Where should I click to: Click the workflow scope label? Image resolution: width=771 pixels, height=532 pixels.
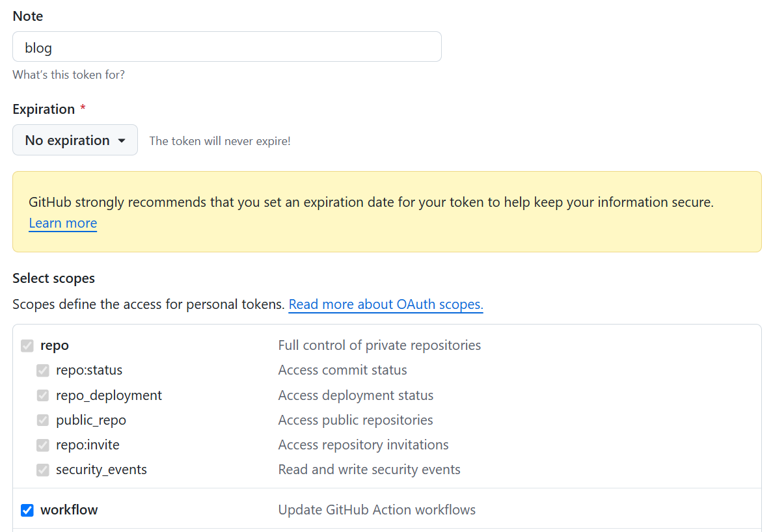click(69, 510)
